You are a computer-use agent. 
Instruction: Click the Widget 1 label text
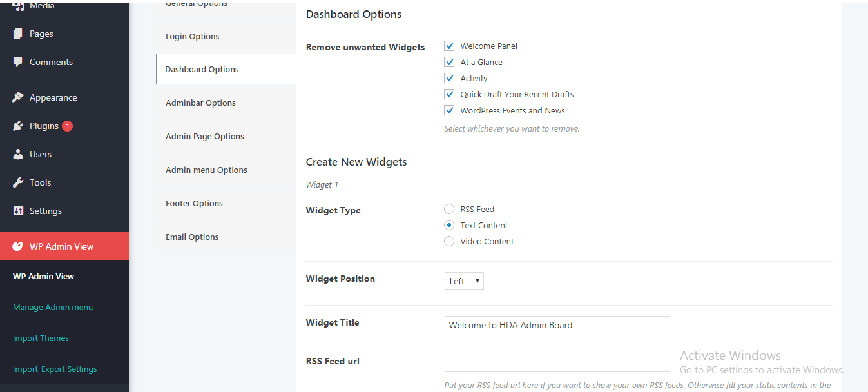322,184
